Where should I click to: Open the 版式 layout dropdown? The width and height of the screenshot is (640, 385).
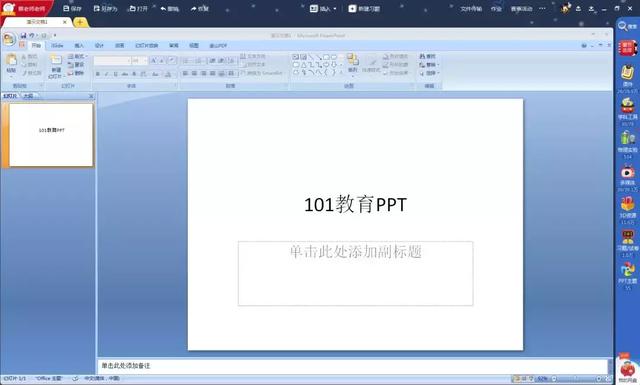click(77, 56)
